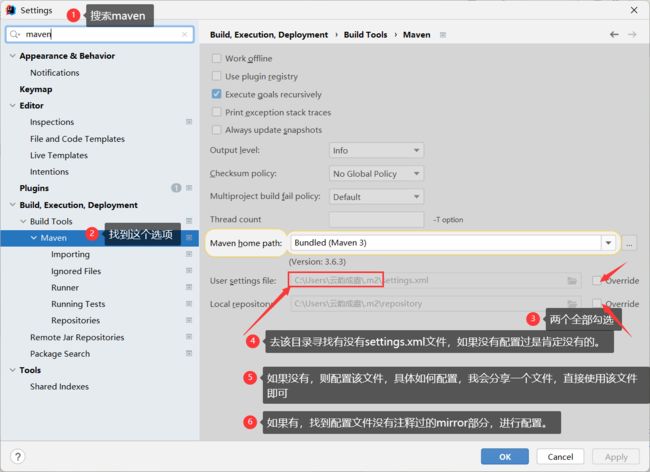Viewport: 650px width, 472px height.
Task: Check Override for User settings file
Action: coord(597,281)
